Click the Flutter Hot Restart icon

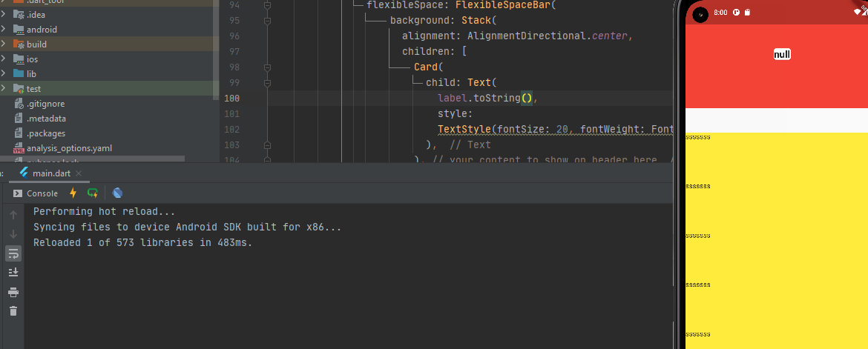93,193
